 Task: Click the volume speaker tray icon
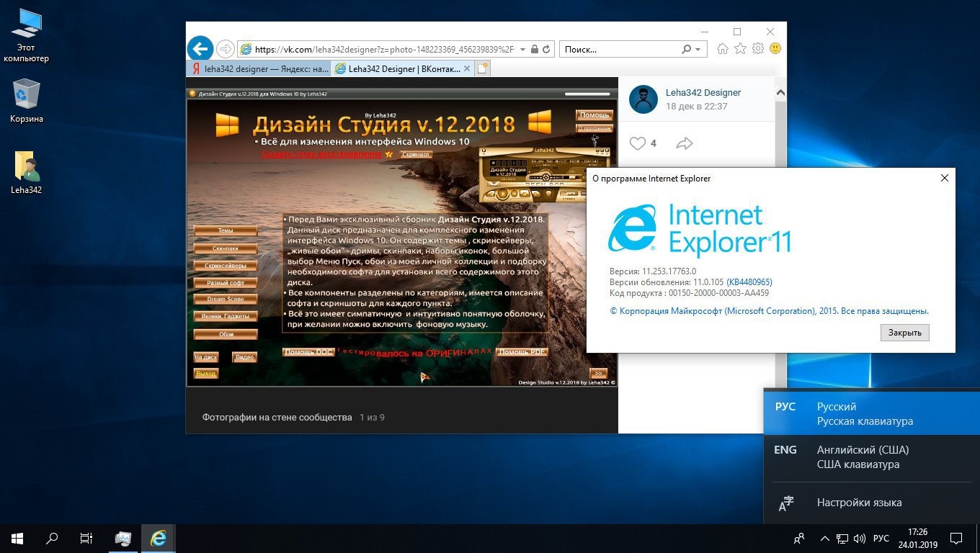point(860,539)
